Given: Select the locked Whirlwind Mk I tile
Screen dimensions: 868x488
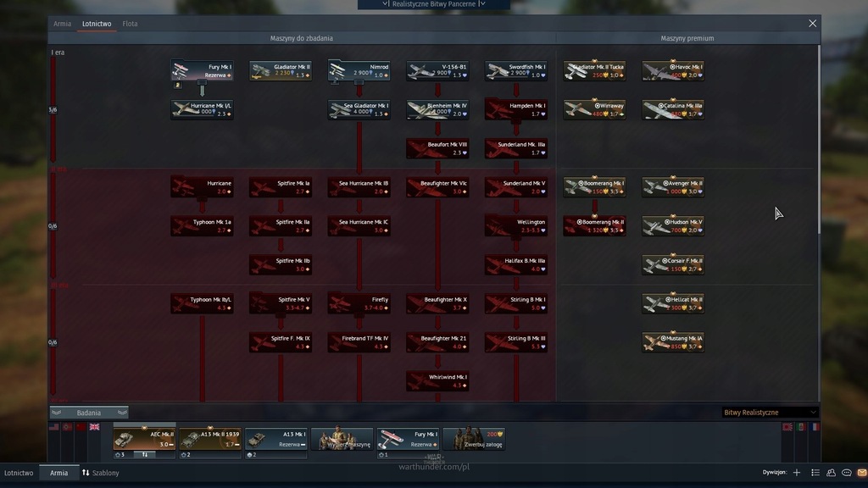Looking at the screenshot, I should (x=437, y=380).
